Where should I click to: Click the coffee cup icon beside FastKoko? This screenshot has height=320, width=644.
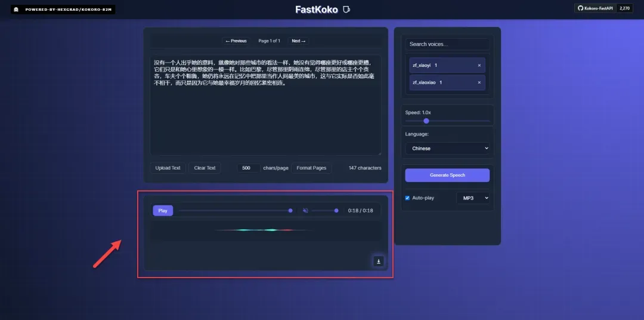[346, 9]
